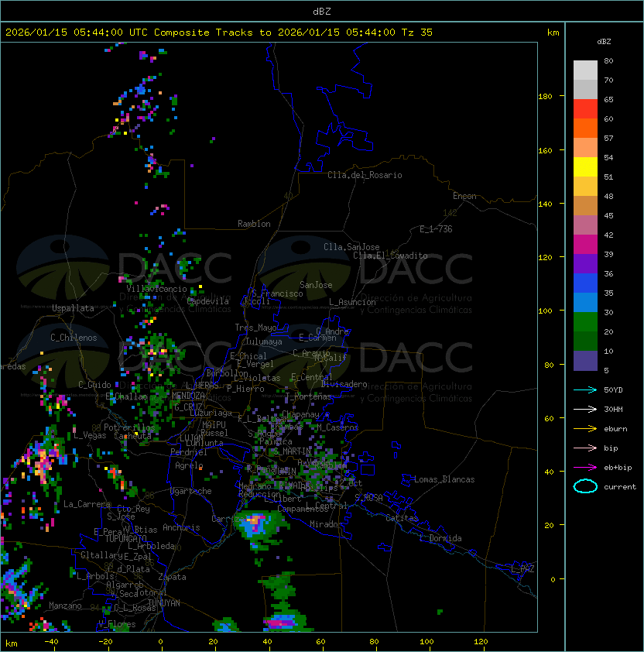Click the 'dBZ' title at top
Image resolution: width=644 pixels, height=652 pixels.
point(322,11)
